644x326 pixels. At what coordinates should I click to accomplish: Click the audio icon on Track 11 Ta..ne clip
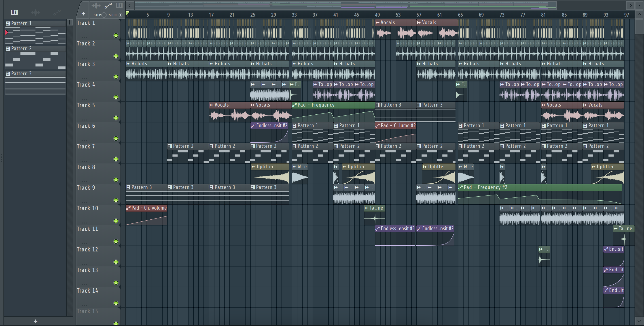click(616, 229)
